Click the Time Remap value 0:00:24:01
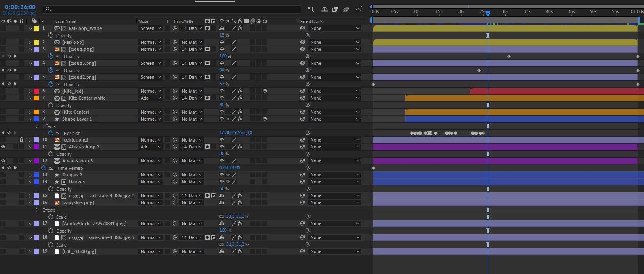 (230, 168)
